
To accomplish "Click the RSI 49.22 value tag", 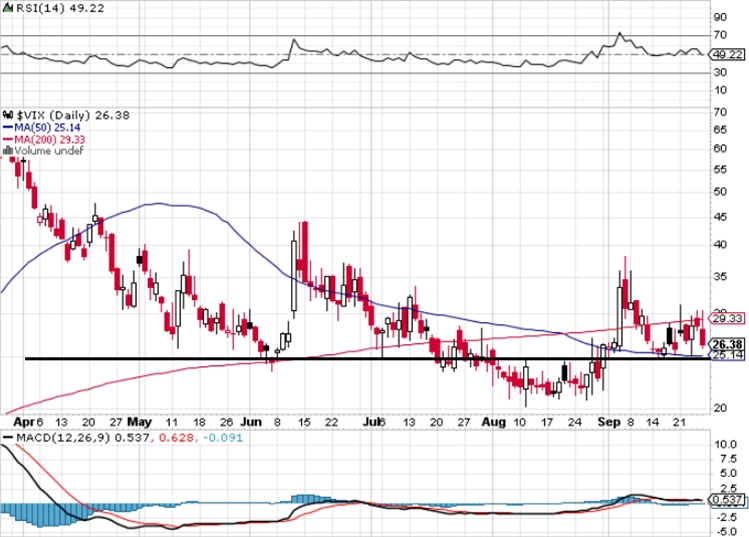I will 727,54.
